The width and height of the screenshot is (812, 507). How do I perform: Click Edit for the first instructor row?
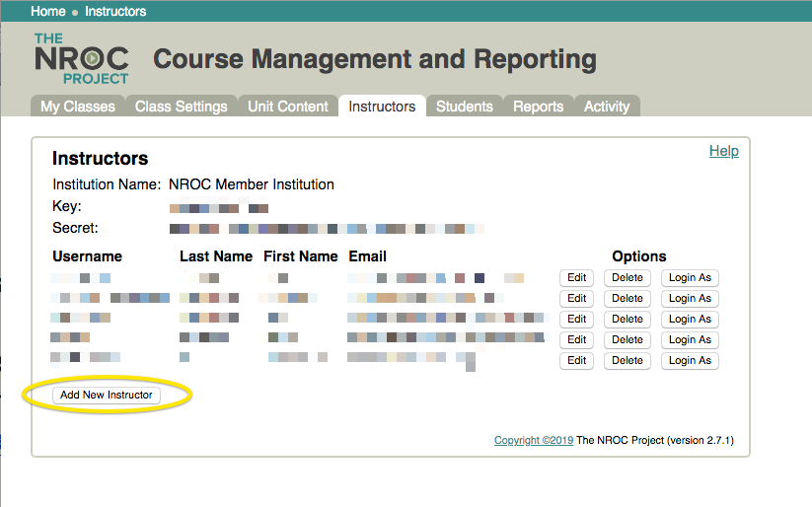[x=576, y=277]
